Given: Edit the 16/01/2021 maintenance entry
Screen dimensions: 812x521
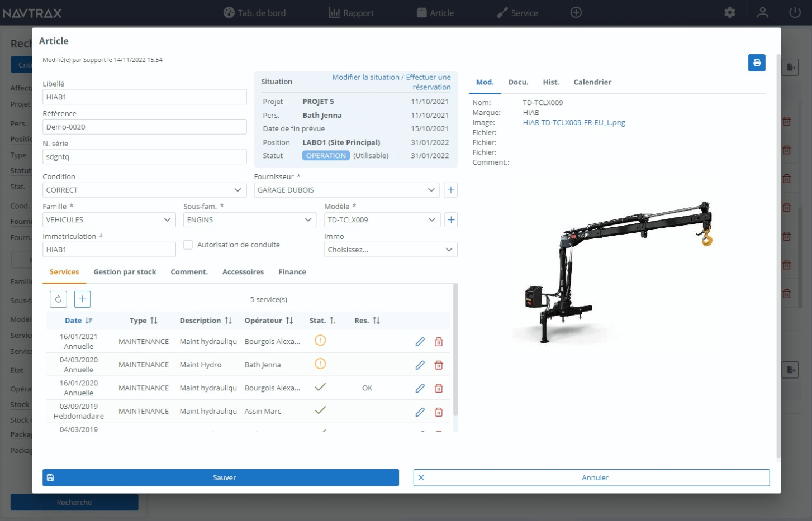Looking at the screenshot, I should click(x=420, y=341).
